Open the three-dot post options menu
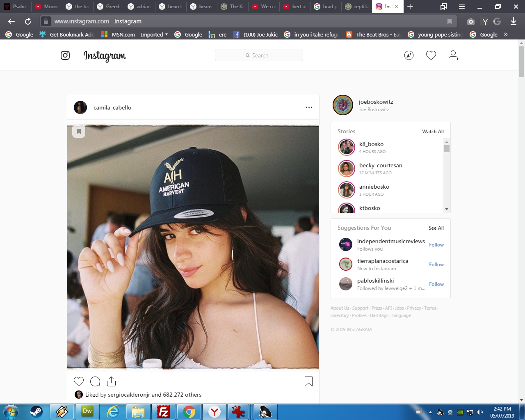The image size is (525, 420). (x=309, y=107)
